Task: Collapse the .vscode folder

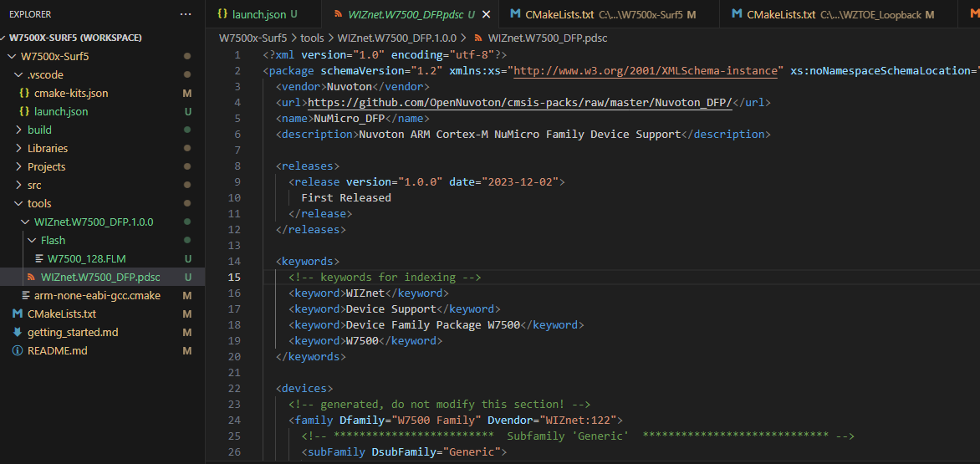Action: (18, 75)
